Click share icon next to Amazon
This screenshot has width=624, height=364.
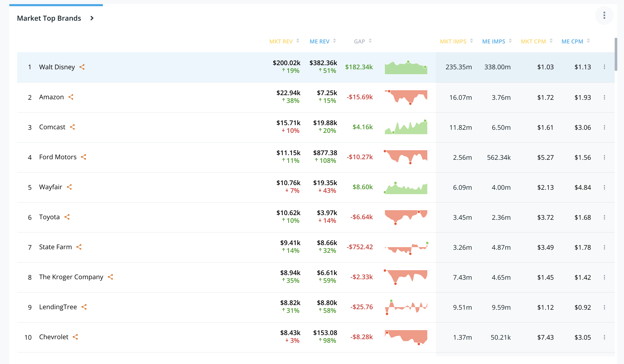[x=71, y=97]
